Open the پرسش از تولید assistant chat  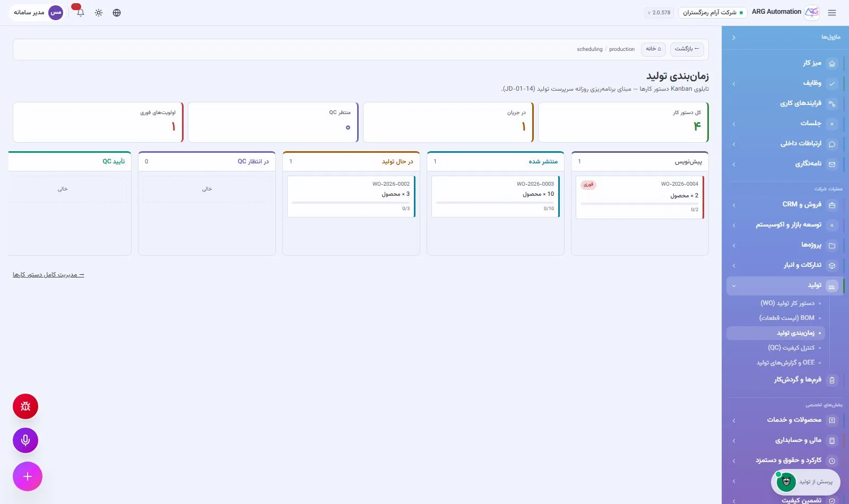coord(805,482)
